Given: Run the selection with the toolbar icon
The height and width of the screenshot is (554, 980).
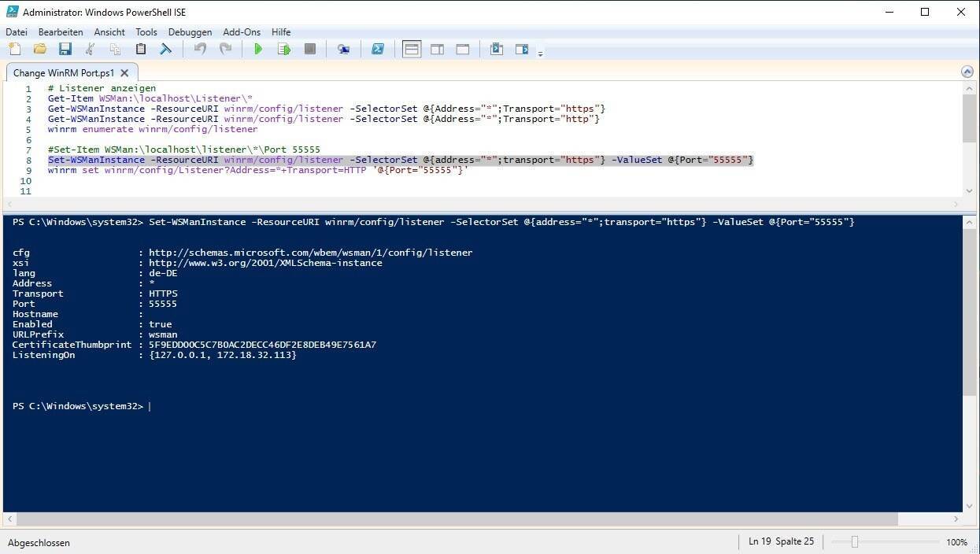Looking at the screenshot, I should tap(284, 50).
